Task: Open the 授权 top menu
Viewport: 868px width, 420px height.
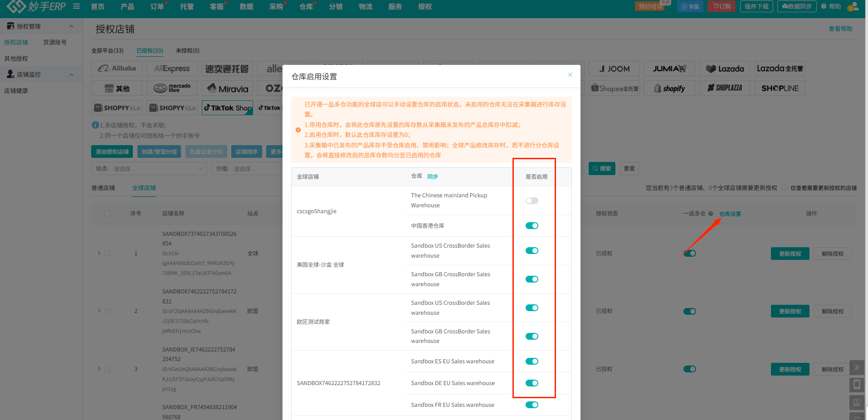Action: click(x=425, y=6)
